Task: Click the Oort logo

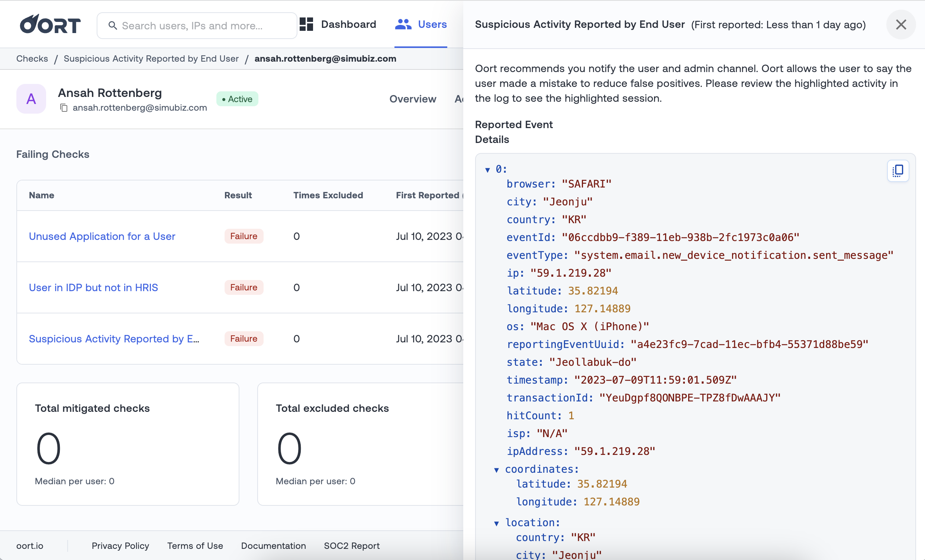Action: point(50,25)
